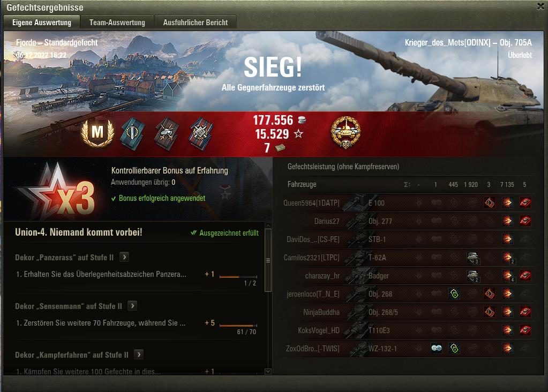Screen dimensions: 548x392
Task: Expand Dekor Kampferfahren auf Stufe II arrow
Action: (139, 355)
